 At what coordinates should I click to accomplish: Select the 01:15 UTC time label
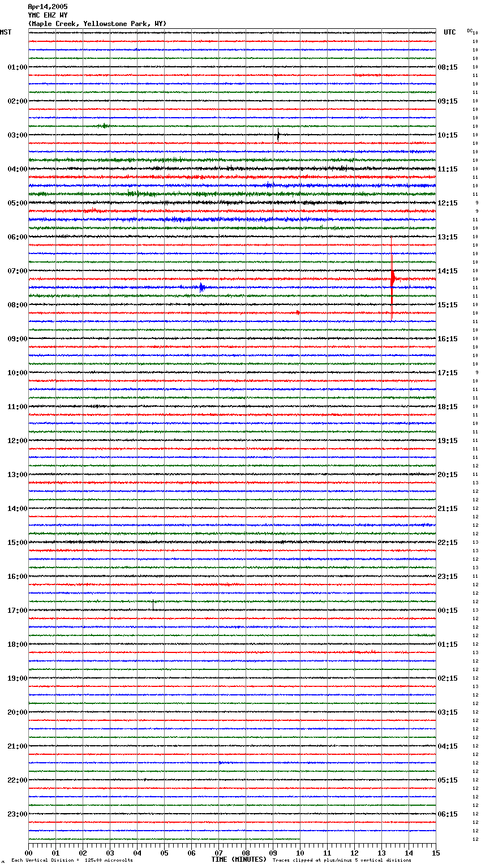pos(448,644)
